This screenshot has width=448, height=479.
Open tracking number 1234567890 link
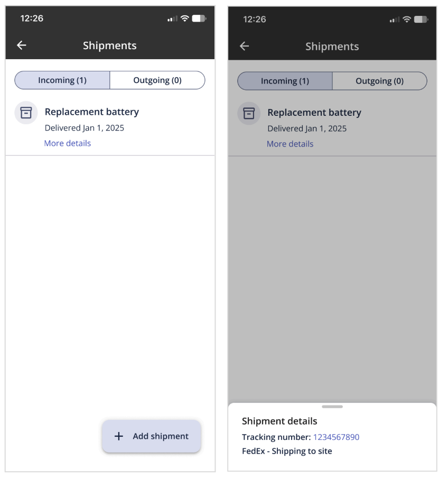pos(336,437)
